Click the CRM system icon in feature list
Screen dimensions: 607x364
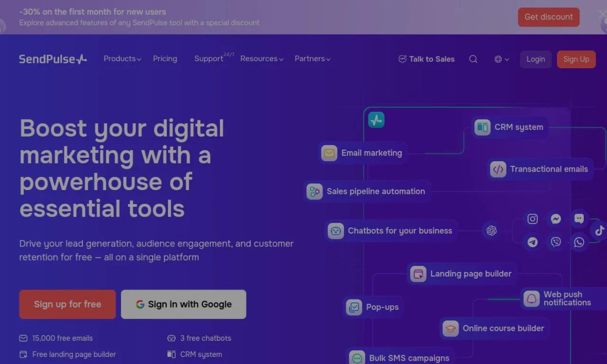point(171,355)
